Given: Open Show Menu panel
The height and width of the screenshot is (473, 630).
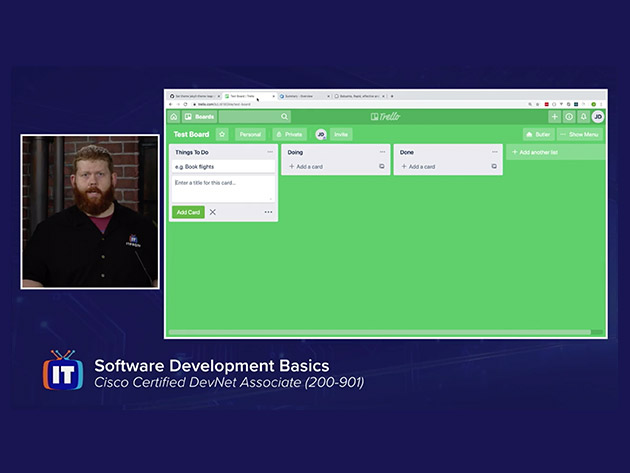Looking at the screenshot, I should pyautogui.click(x=580, y=134).
